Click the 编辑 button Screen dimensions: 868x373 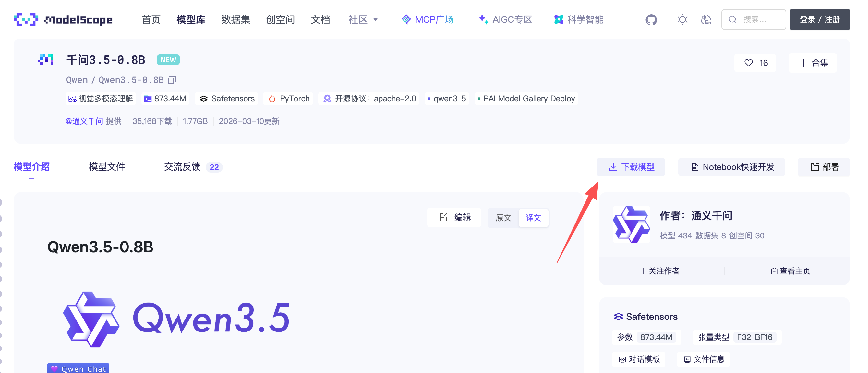(x=454, y=217)
